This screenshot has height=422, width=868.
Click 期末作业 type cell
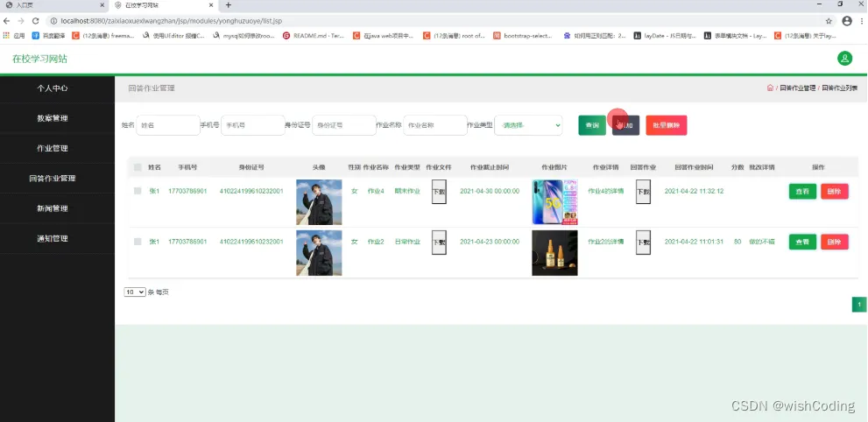coord(407,192)
